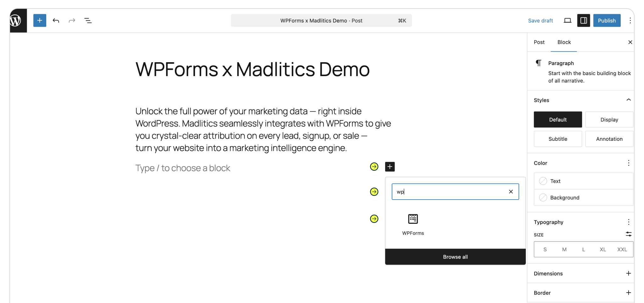Select the Default paragraph style
The height and width of the screenshot is (303, 644).
(x=558, y=119)
